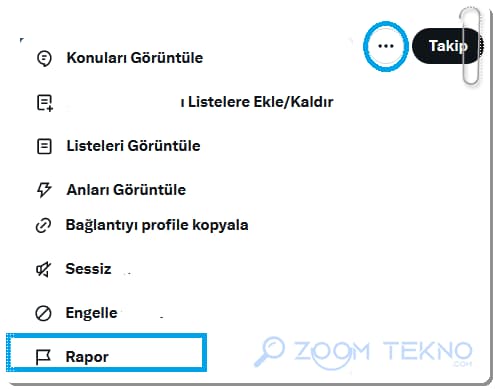The height and width of the screenshot is (389, 496).
Task: Click the report flag icon
Action: [x=43, y=357]
